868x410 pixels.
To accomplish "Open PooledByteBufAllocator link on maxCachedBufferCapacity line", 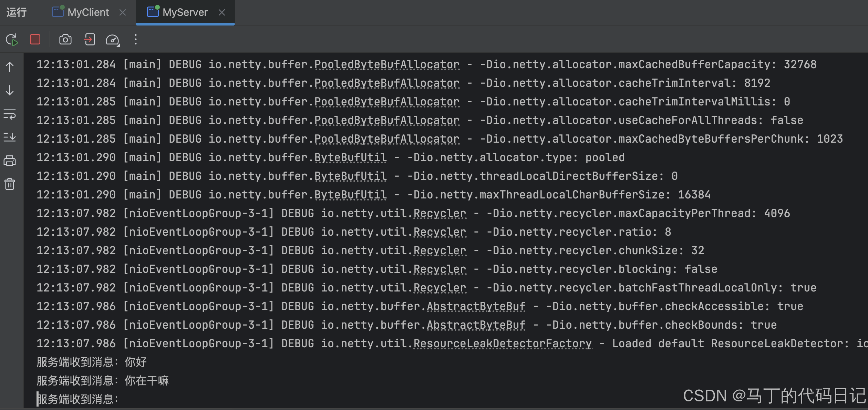I will click(387, 64).
